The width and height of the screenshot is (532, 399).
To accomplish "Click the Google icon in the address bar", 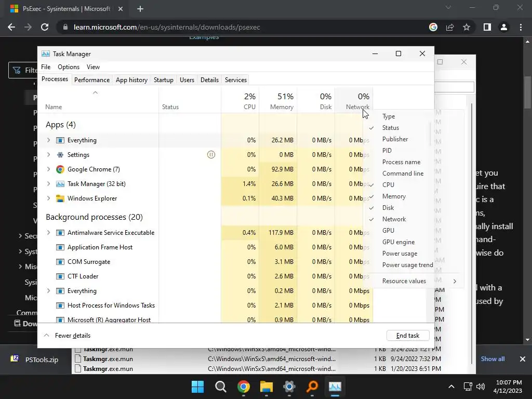I will pyautogui.click(x=433, y=27).
